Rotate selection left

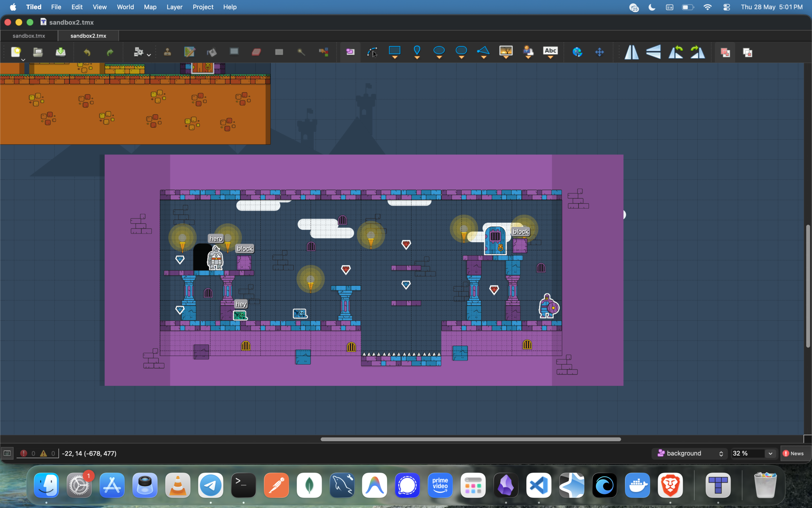(676, 52)
